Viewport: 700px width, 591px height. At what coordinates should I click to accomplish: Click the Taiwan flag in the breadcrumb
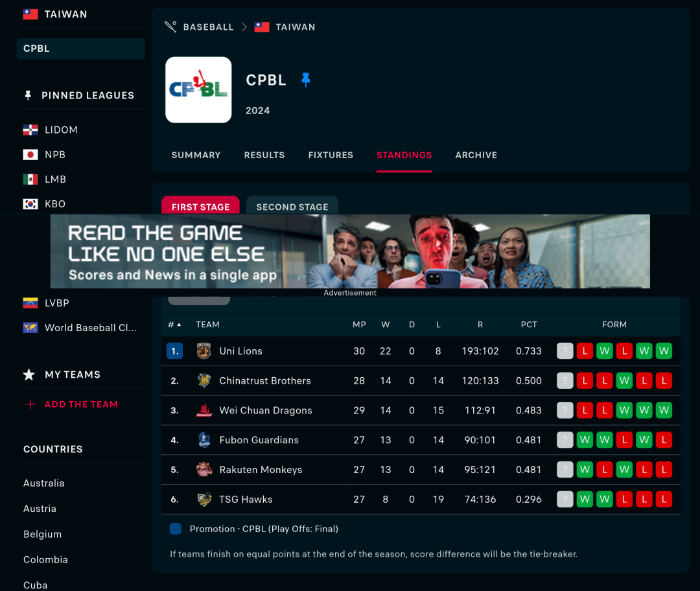point(262,27)
